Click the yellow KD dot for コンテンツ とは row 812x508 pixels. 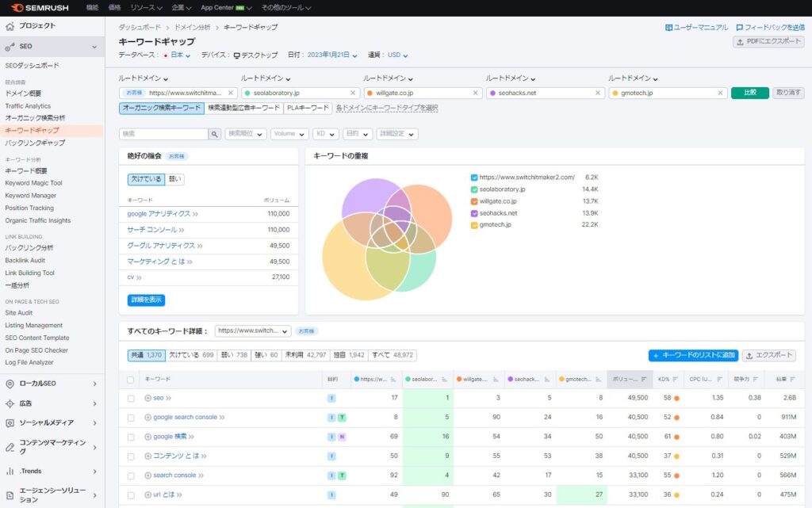[676, 456]
